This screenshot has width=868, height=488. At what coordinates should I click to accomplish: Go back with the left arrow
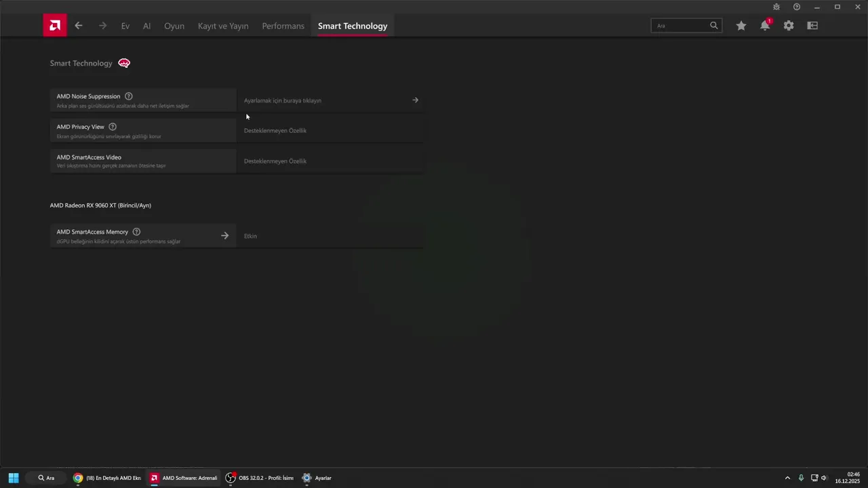click(79, 26)
